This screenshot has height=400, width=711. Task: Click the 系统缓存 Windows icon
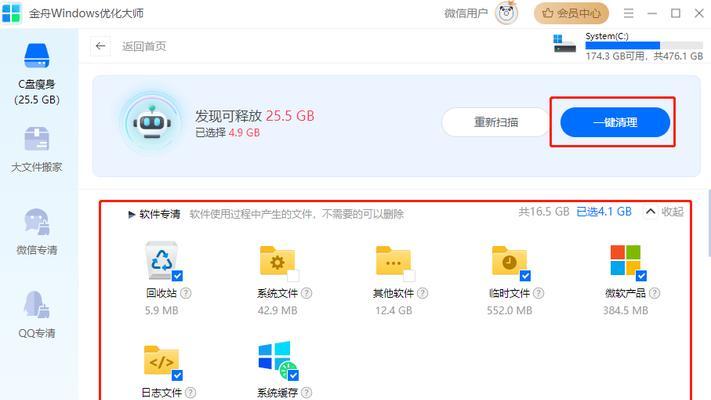click(277, 360)
